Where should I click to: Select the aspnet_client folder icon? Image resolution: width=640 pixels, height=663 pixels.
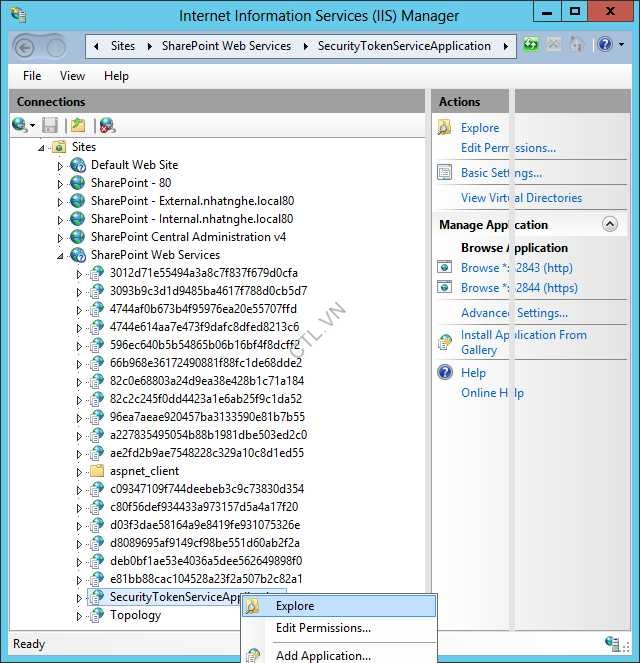coord(97,471)
